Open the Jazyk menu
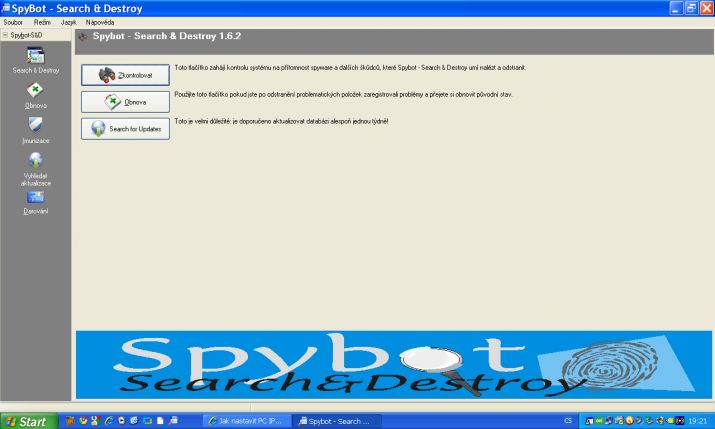The image size is (715, 429). [68, 22]
